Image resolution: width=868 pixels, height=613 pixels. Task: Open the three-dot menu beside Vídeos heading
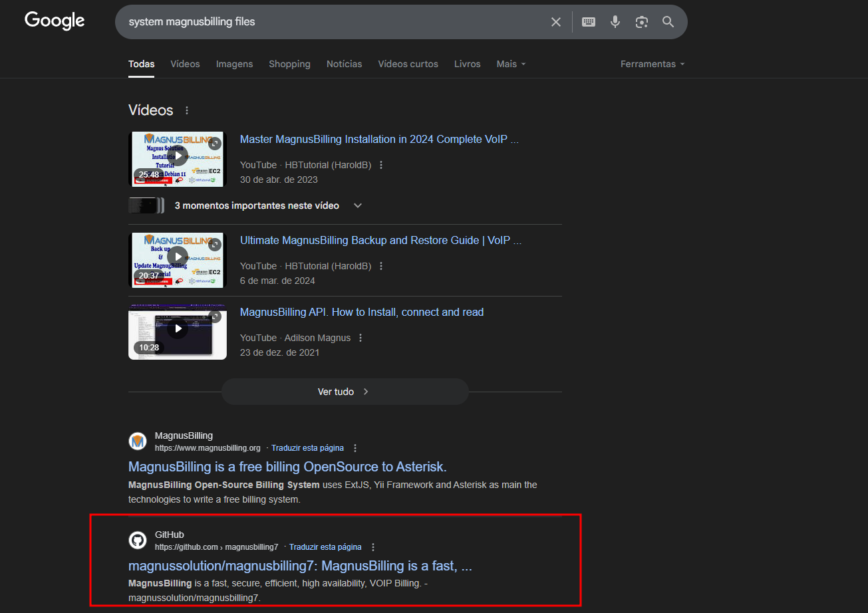(x=187, y=110)
